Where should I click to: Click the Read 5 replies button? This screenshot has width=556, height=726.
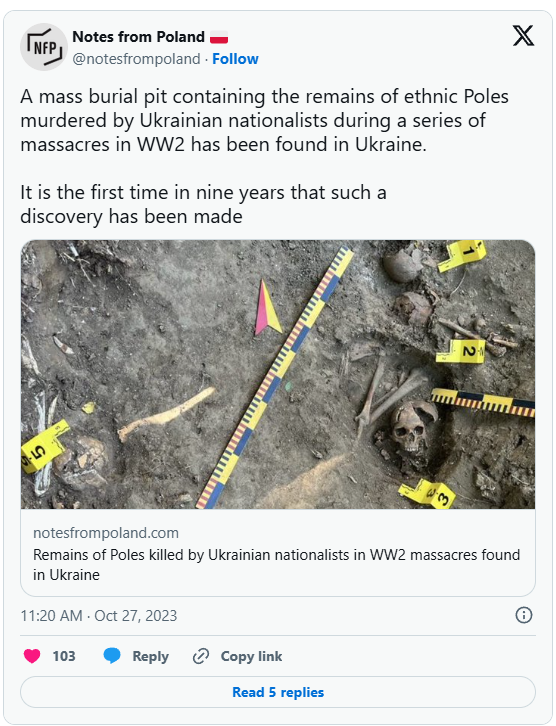(278, 692)
